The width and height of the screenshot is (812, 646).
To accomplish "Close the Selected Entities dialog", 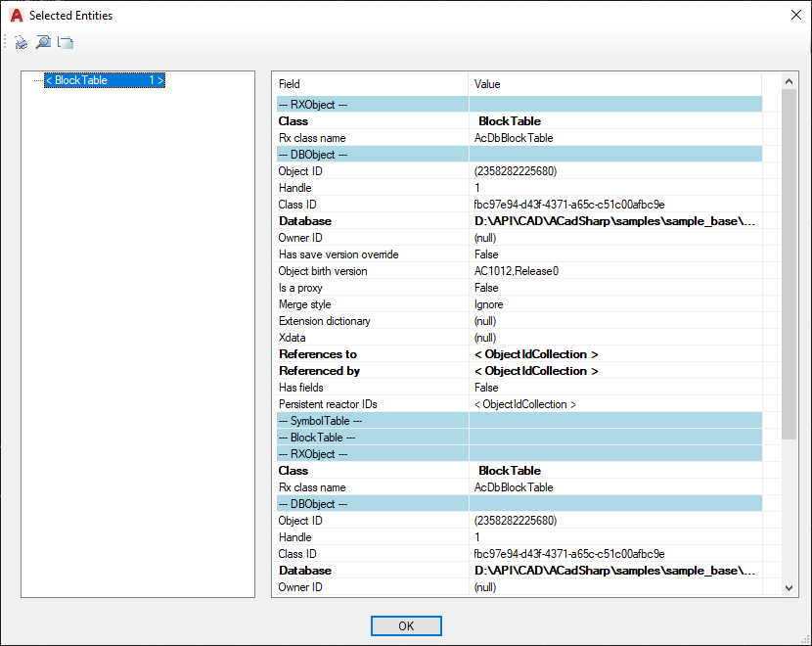I will 794,16.
